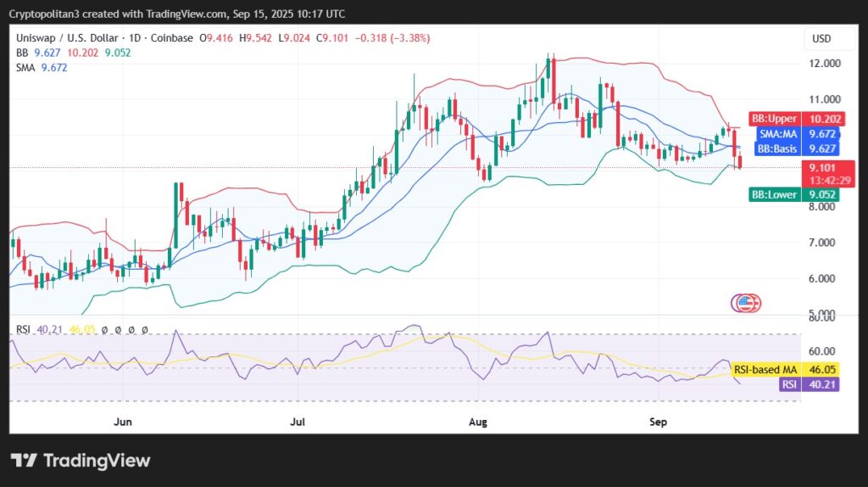Screen dimensions: 868x487
Task: Click the TradingView wordmark text
Action: click(x=96, y=461)
